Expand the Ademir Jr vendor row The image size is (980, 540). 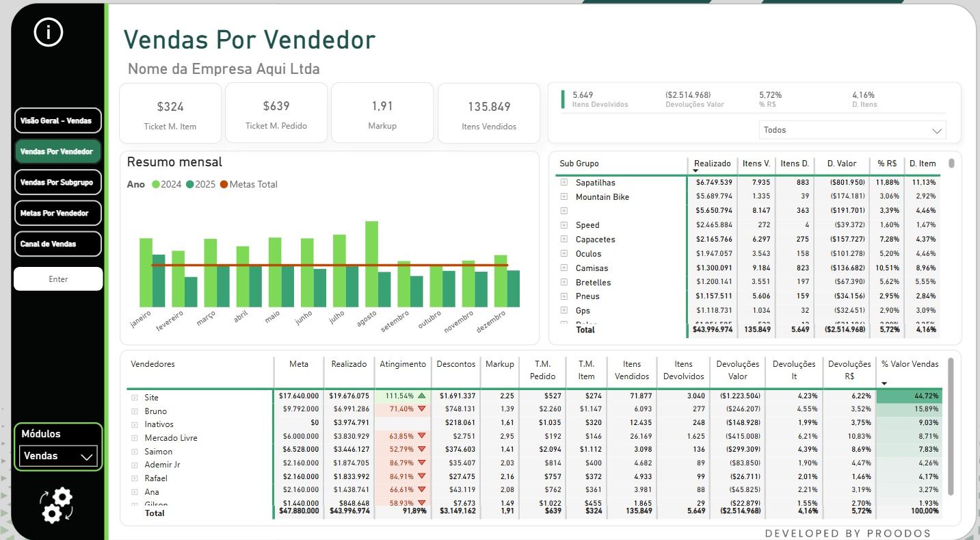[x=135, y=465]
